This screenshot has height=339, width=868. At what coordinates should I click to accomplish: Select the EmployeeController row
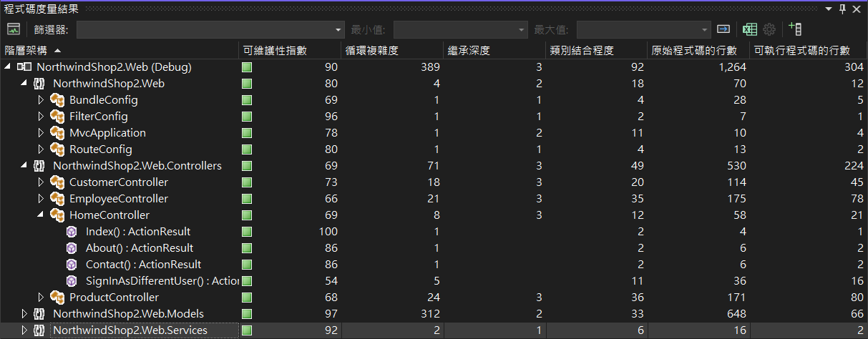(x=119, y=199)
